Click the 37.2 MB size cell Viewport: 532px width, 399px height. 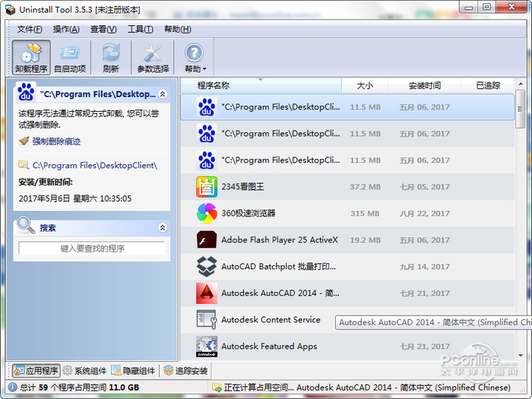click(365, 187)
